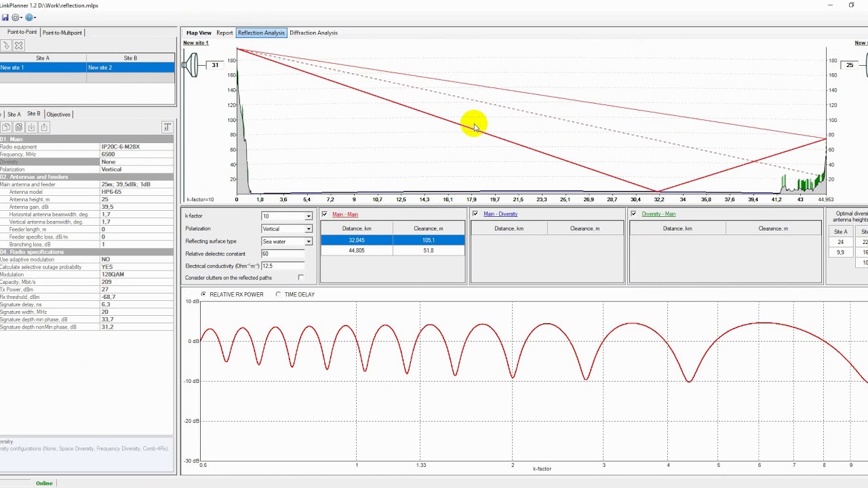Toggle the Main - Diversity checkbox
Viewport: 868px width, 488px height.
(x=475, y=214)
